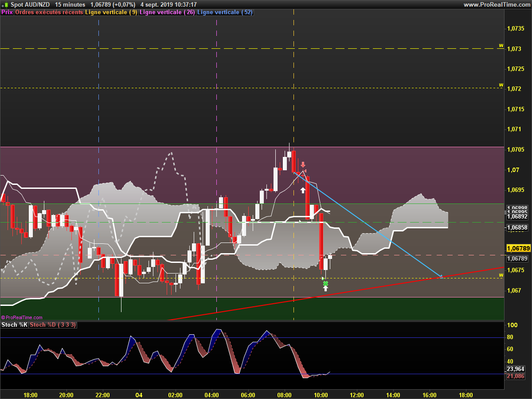Click the 06:00 time axis label
This screenshot has width=532, height=399.
click(x=248, y=395)
